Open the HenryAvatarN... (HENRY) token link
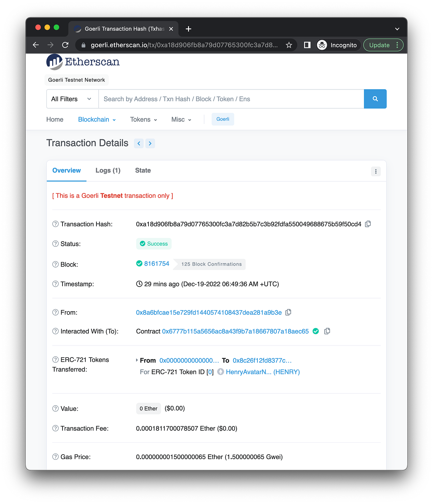Screen dimensions: 433x504 point(263,372)
